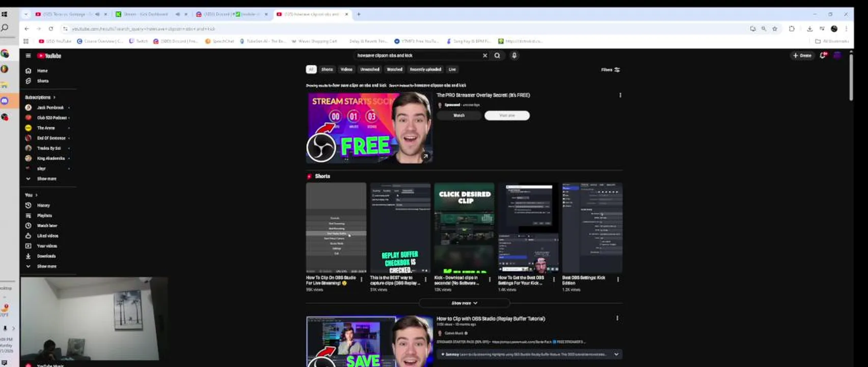Open the Twitch bookmark in bookmarks bar

point(139,41)
